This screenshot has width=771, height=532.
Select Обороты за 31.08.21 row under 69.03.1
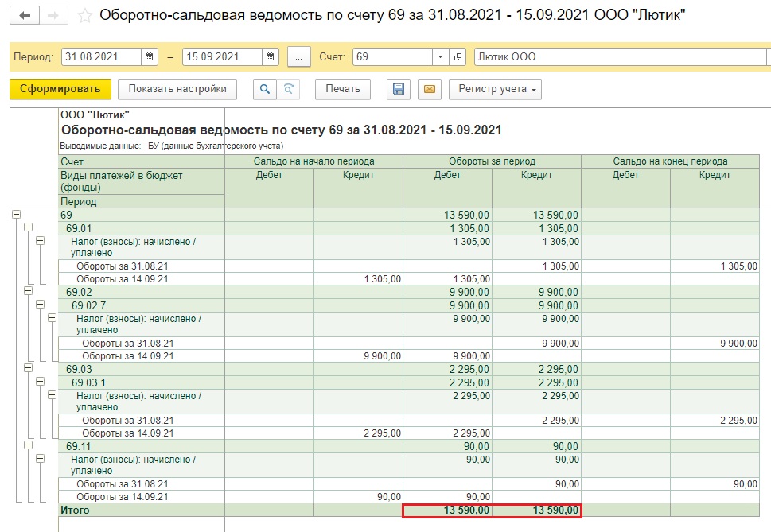pyautogui.click(x=128, y=421)
